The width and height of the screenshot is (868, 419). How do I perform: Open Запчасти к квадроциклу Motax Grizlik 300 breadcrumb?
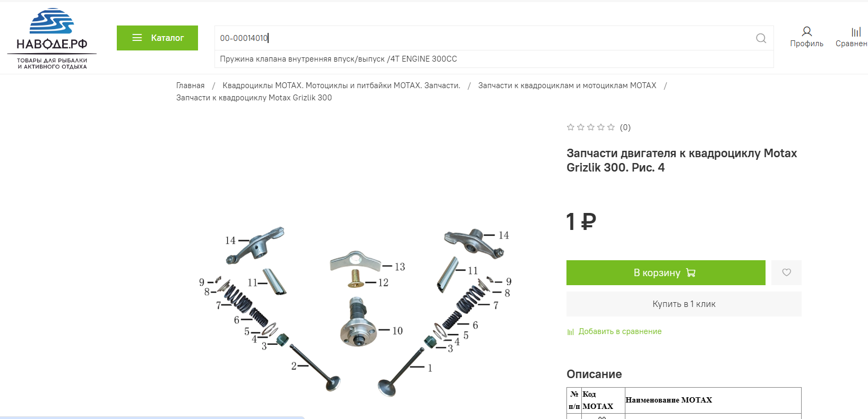254,98
